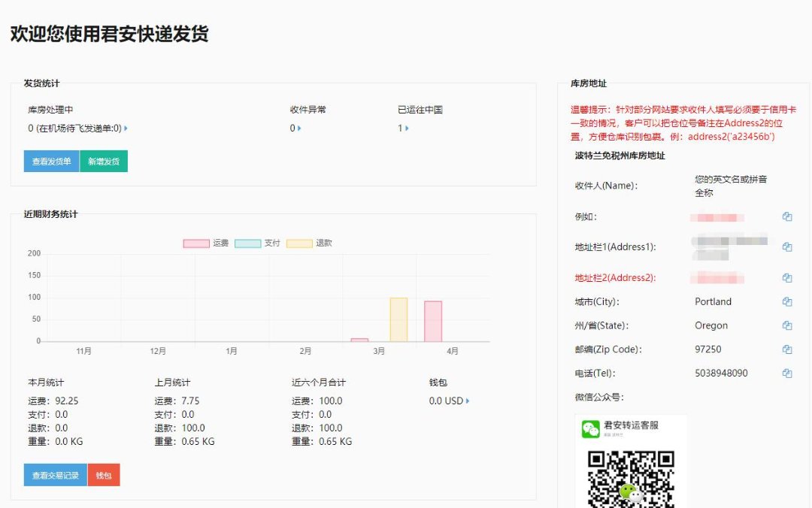Expand 库房处理中 count arrow
This screenshot has height=508, width=812.
pyautogui.click(x=126, y=129)
